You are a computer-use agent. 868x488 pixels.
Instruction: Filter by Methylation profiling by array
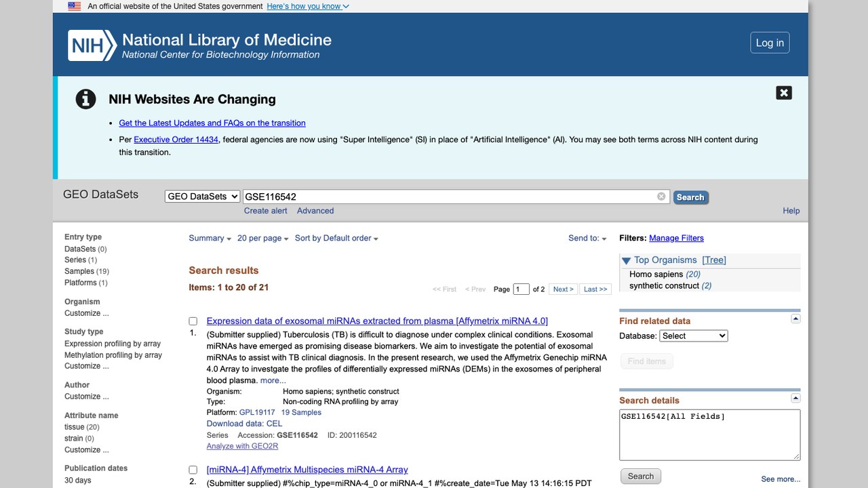(x=113, y=355)
